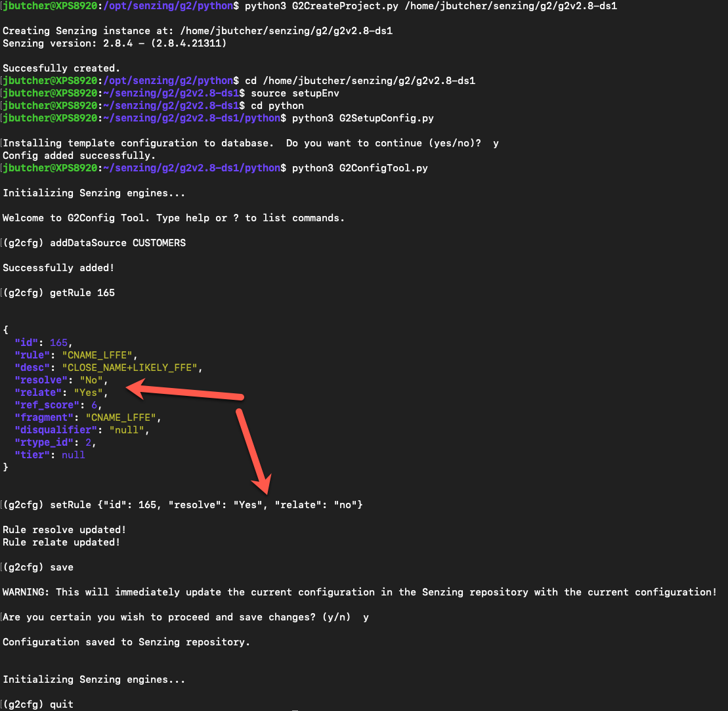Click the setRule command with id 165
This screenshot has height=711, width=728.
206,505
